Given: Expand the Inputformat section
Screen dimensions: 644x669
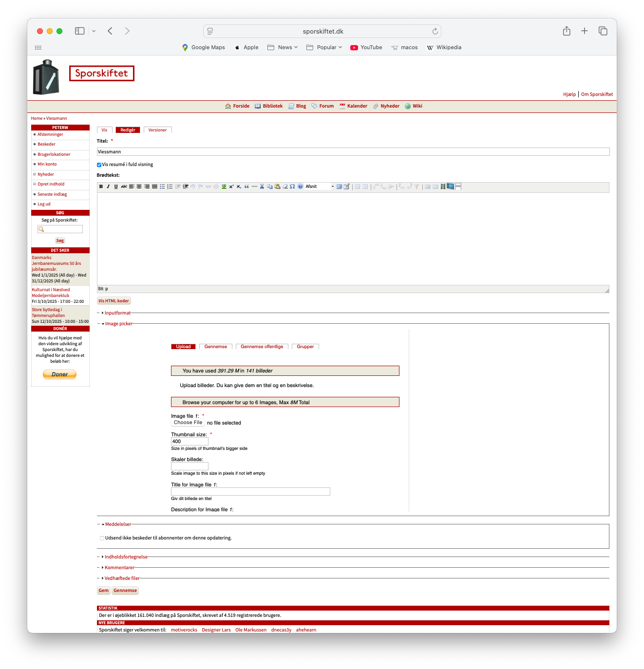Looking at the screenshot, I should click(117, 313).
